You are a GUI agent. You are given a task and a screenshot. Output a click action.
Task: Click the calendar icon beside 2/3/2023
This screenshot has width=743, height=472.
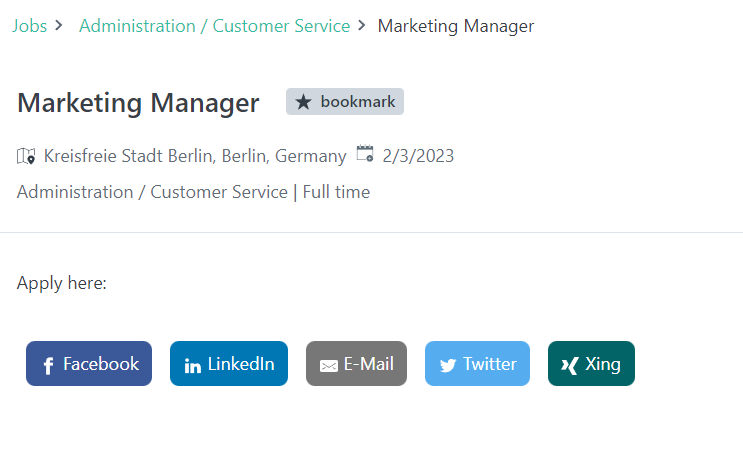(365, 154)
